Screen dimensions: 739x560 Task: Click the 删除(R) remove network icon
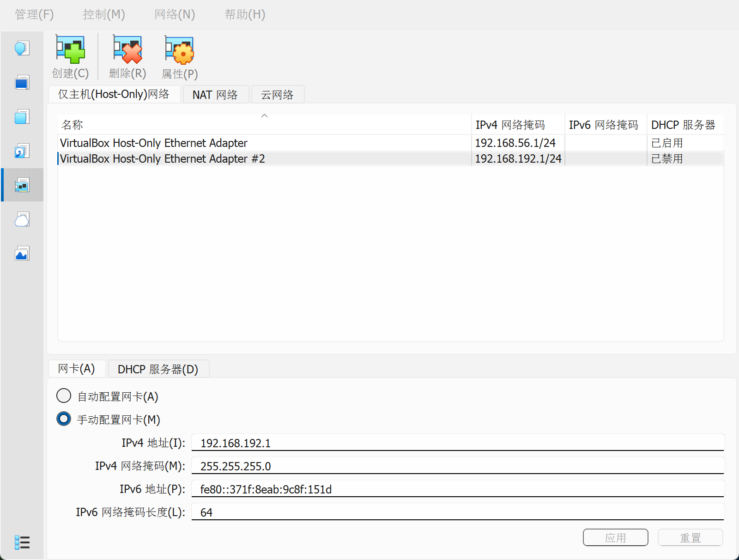click(127, 56)
